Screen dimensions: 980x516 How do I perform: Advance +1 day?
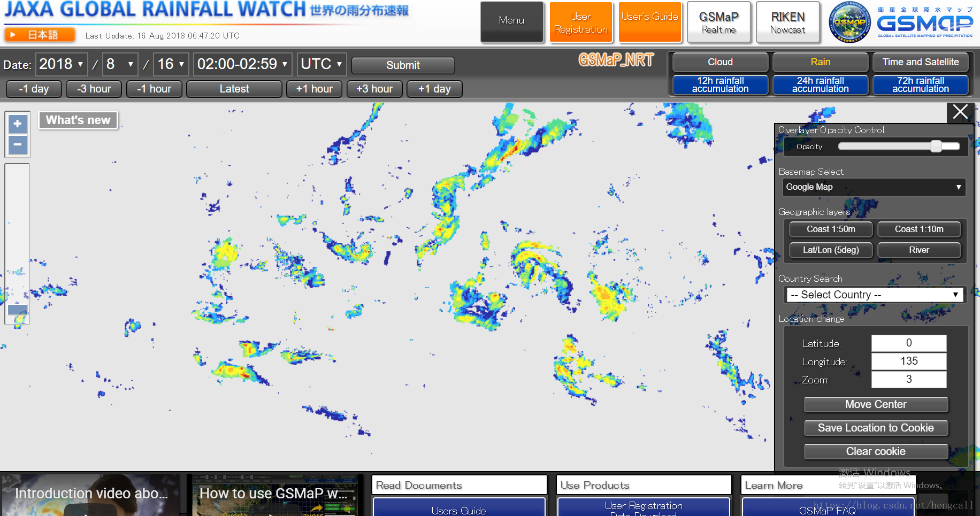point(434,89)
